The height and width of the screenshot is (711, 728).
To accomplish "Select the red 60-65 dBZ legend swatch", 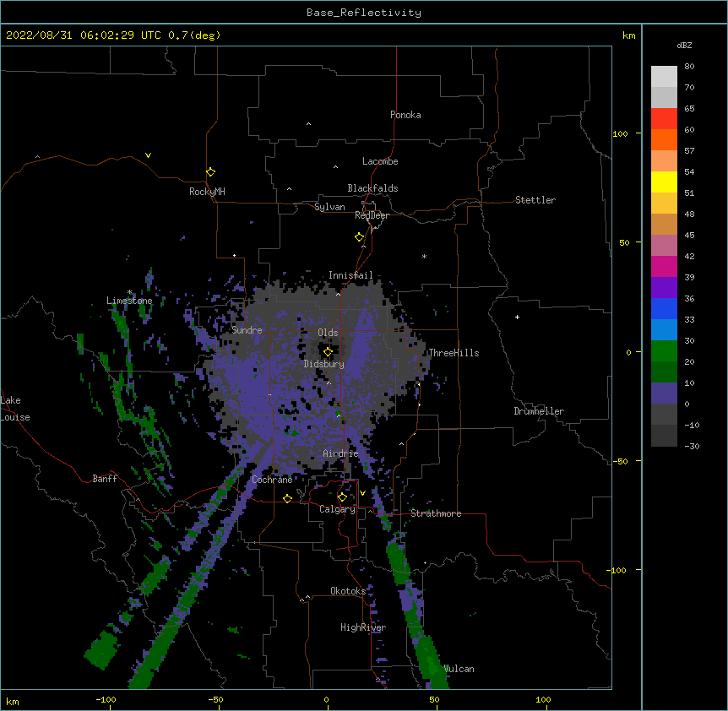I will [x=664, y=119].
